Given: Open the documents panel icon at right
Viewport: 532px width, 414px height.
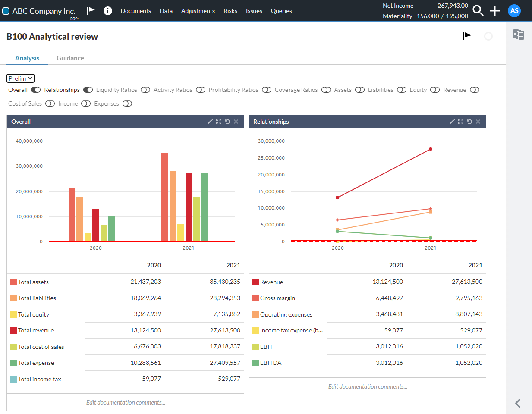Looking at the screenshot, I should [x=518, y=34].
